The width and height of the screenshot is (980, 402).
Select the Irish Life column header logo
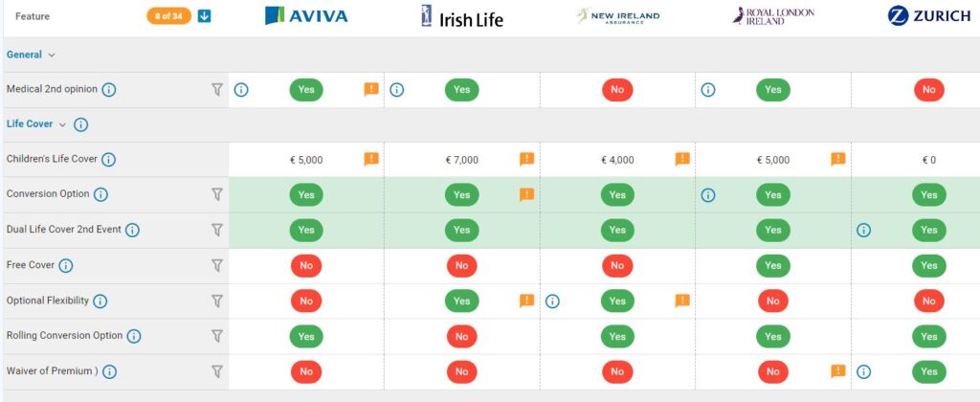462,17
